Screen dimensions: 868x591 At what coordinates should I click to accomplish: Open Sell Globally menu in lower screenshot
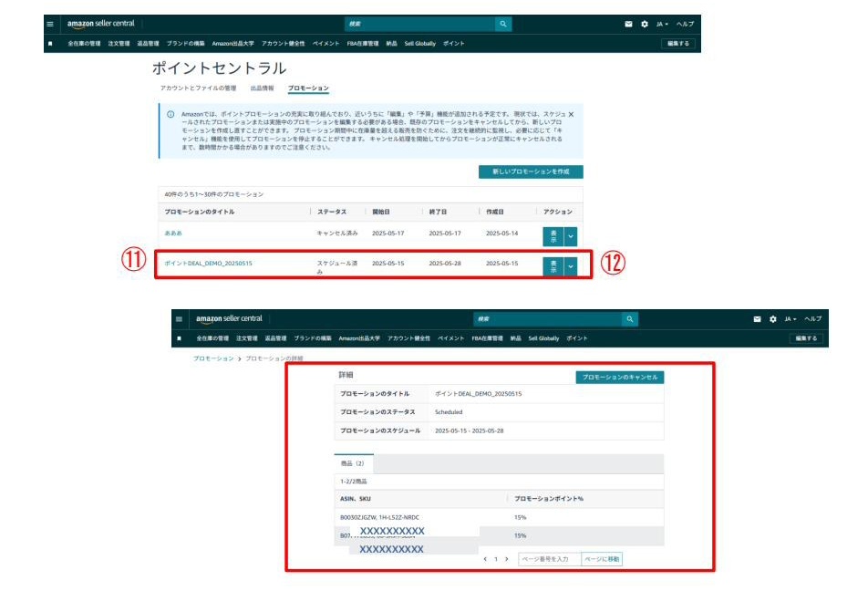(x=543, y=338)
